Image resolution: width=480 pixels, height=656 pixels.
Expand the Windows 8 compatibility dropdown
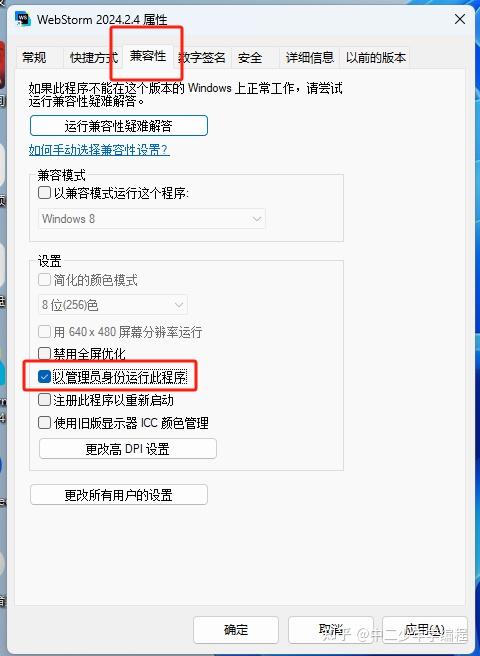(x=151, y=219)
